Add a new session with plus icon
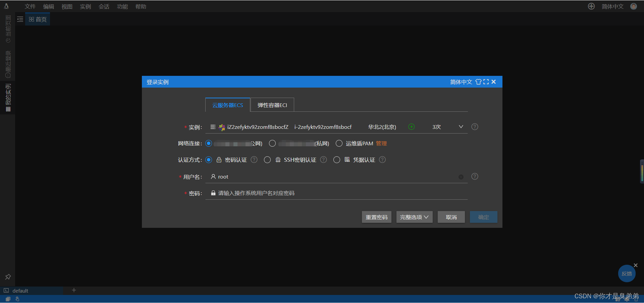Viewport: 644px width, 303px height. tap(74, 290)
